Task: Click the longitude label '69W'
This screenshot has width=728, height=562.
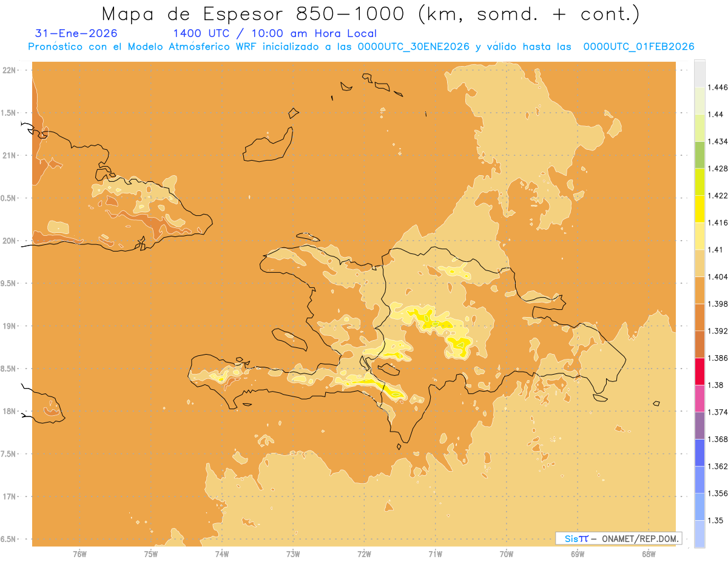Action: pyautogui.click(x=578, y=554)
